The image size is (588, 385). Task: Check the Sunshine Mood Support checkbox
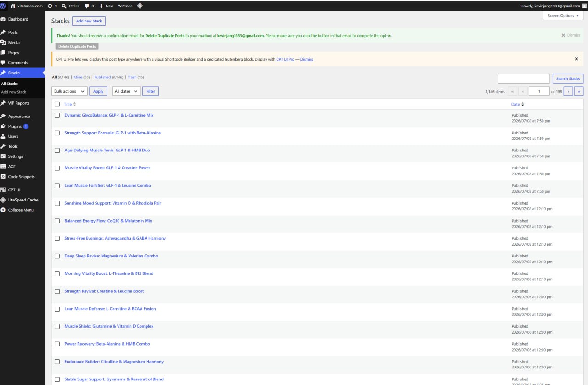pyautogui.click(x=57, y=203)
